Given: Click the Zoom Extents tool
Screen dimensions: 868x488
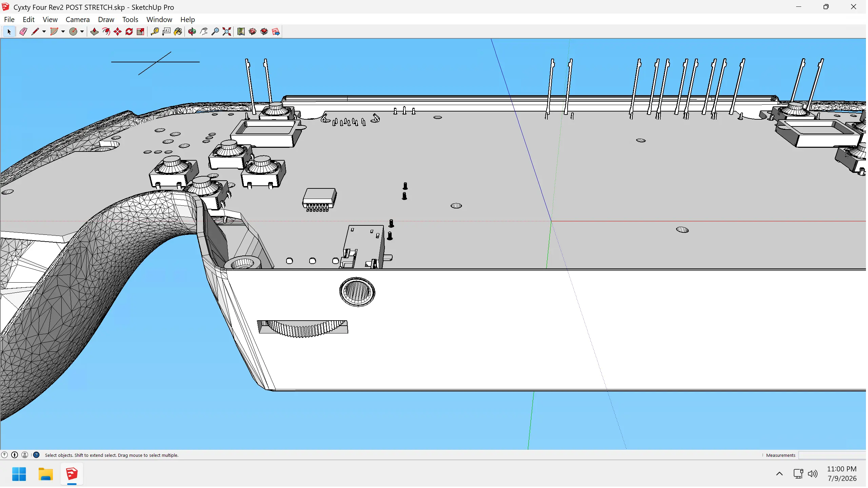Looking at the screenshot, I should point(227,32).
